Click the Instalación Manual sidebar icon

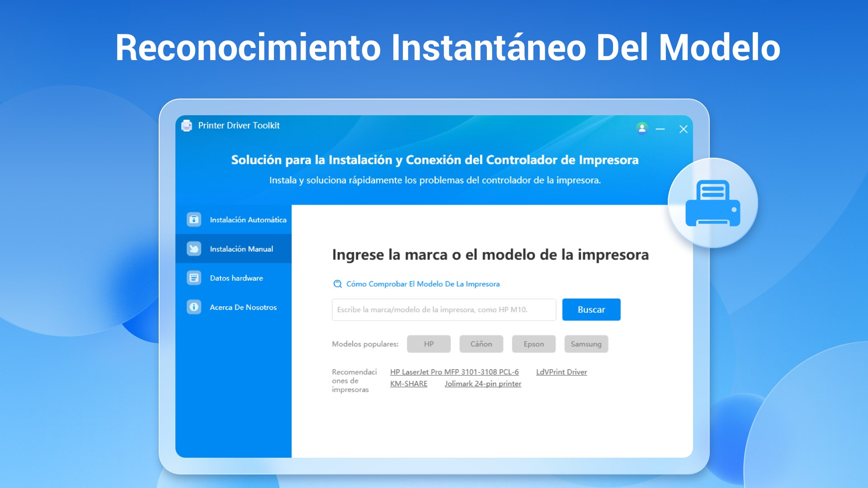[194, 249]
